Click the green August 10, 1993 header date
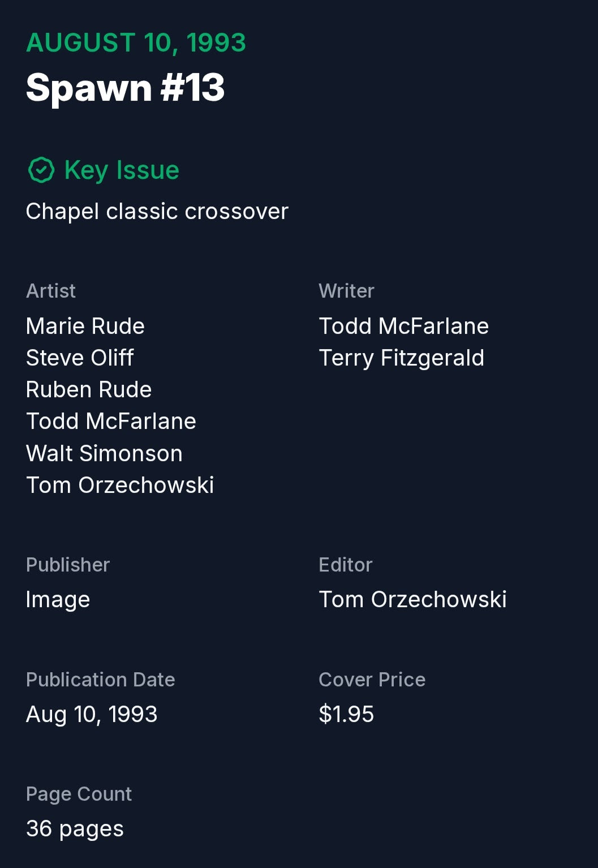Screen dimensions: 598x868 pos(136,43)
